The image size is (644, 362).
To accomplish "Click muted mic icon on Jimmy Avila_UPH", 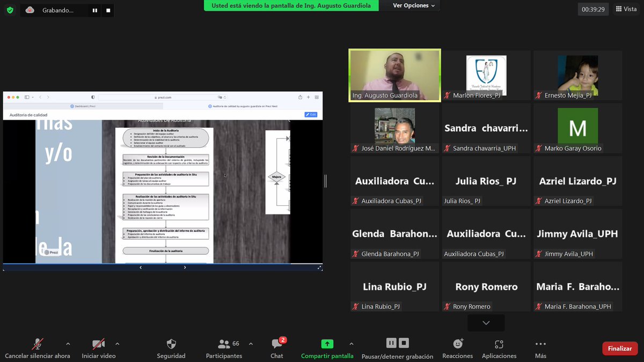I will tap(538, 254).
